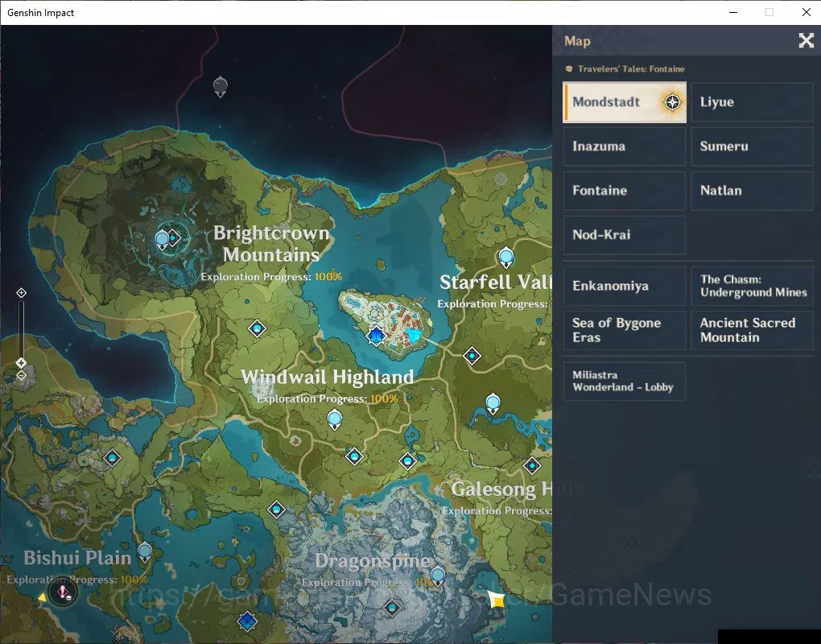Open The Chasm: Underground Mines map
Viewport: 821px width, 644px height.
[752, 286]
